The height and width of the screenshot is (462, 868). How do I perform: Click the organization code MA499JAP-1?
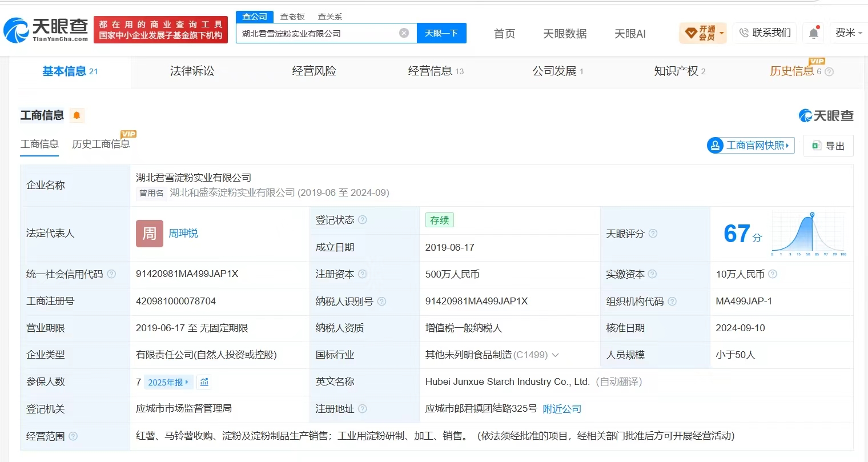point(744,301)
